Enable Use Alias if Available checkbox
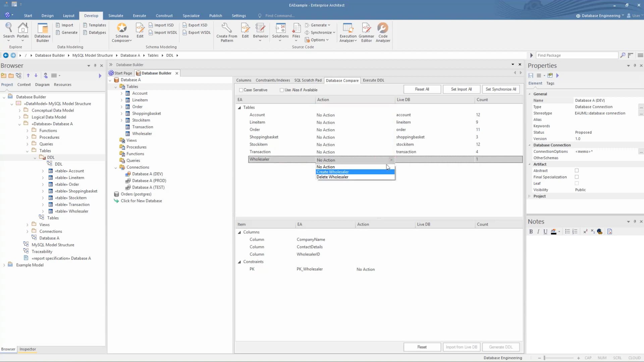The width and height of the screenshot is (644, 362). click(282, 90)
